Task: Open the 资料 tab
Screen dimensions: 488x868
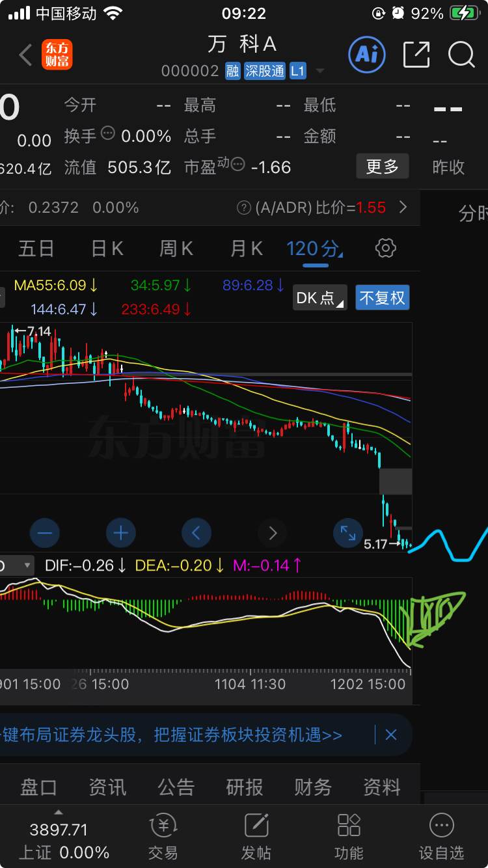Action: click(382, 787)
